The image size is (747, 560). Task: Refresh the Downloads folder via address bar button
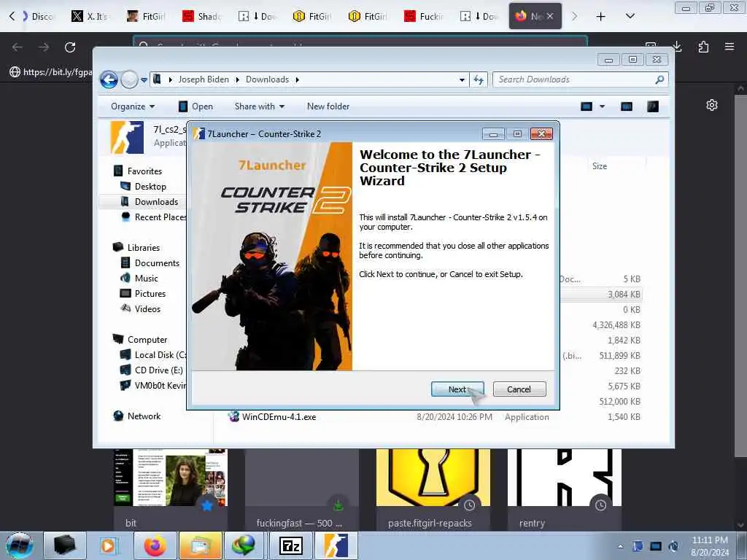pyautogui.click(x=479, y=79)
